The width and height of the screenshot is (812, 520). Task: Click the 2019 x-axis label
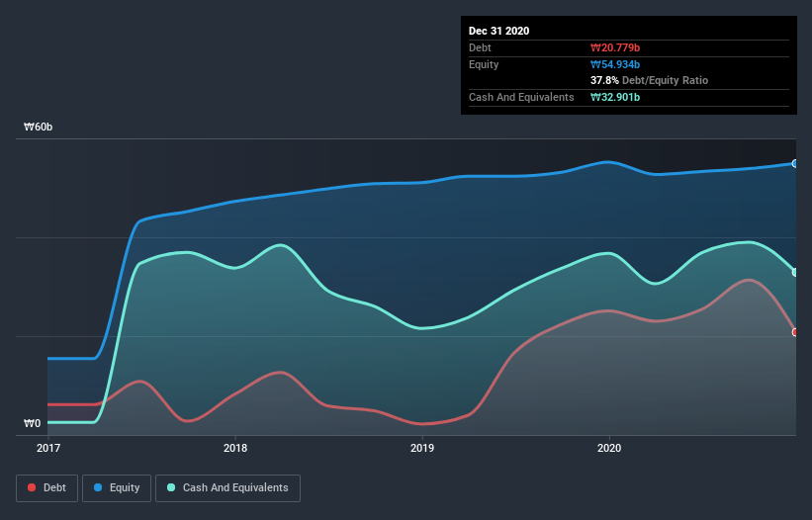click(x=422, y=448)
